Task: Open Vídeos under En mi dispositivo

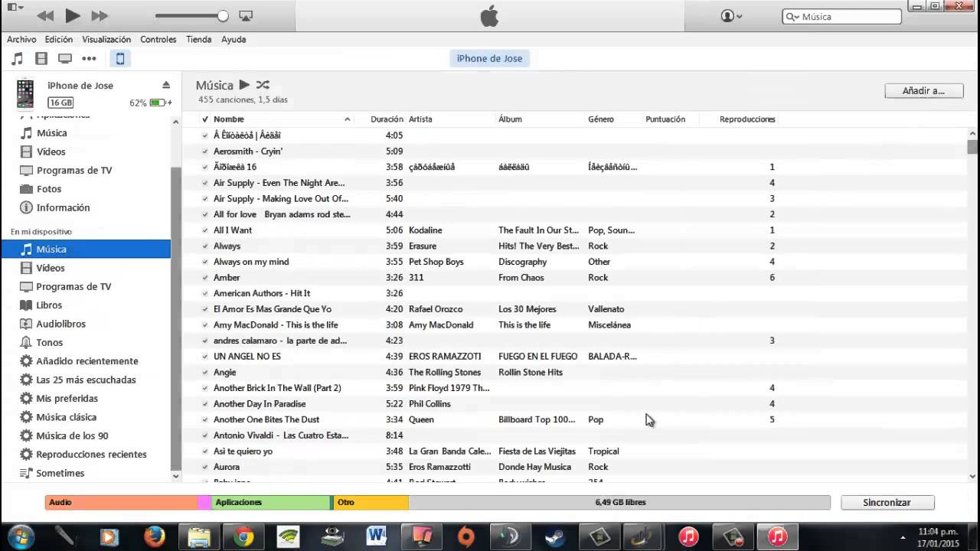Action: 51,268
